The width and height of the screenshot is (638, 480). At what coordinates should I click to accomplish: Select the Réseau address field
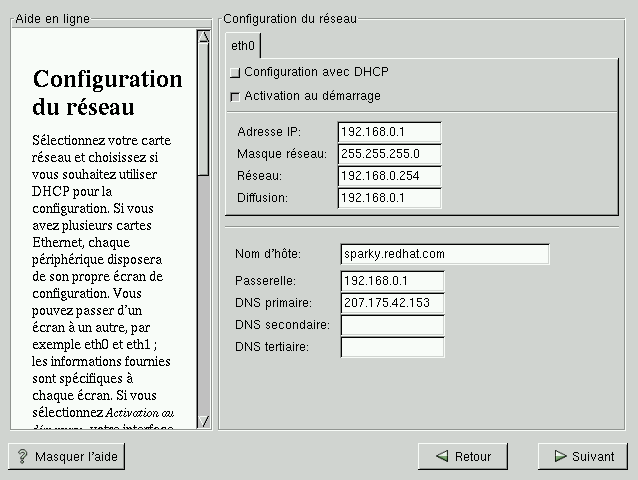390,176
